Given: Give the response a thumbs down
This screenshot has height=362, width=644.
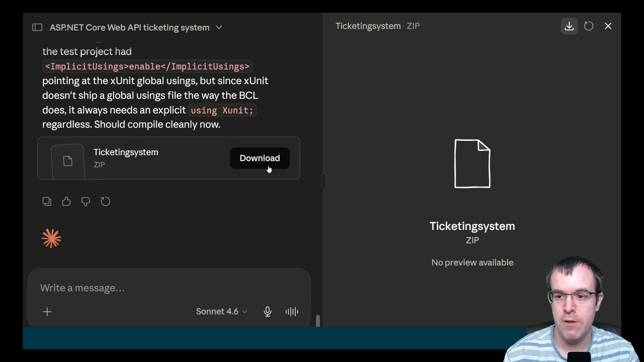Looking at the screenshot, I should pos(86,201).
